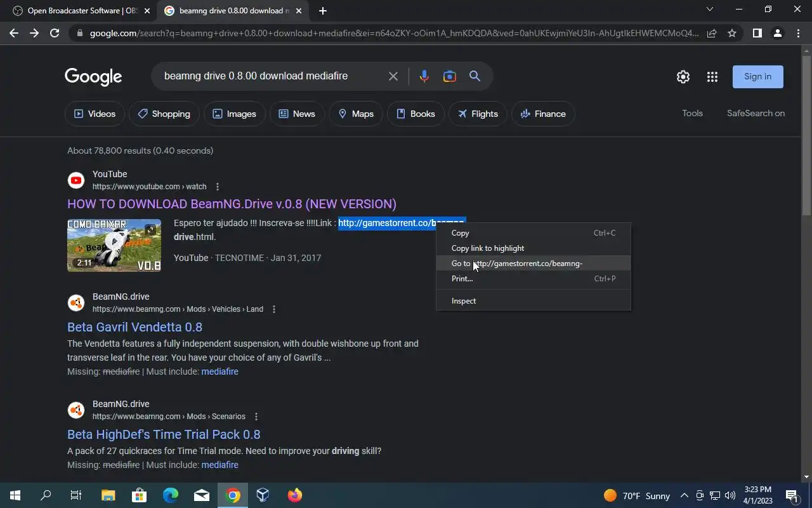Clear the search query text

393,76
